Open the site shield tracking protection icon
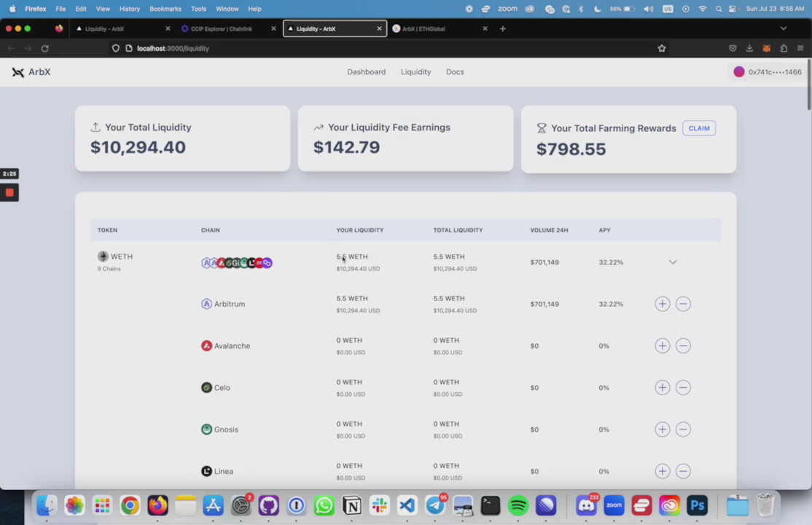Viewport: 812px width, 525px height. point(115,48)
